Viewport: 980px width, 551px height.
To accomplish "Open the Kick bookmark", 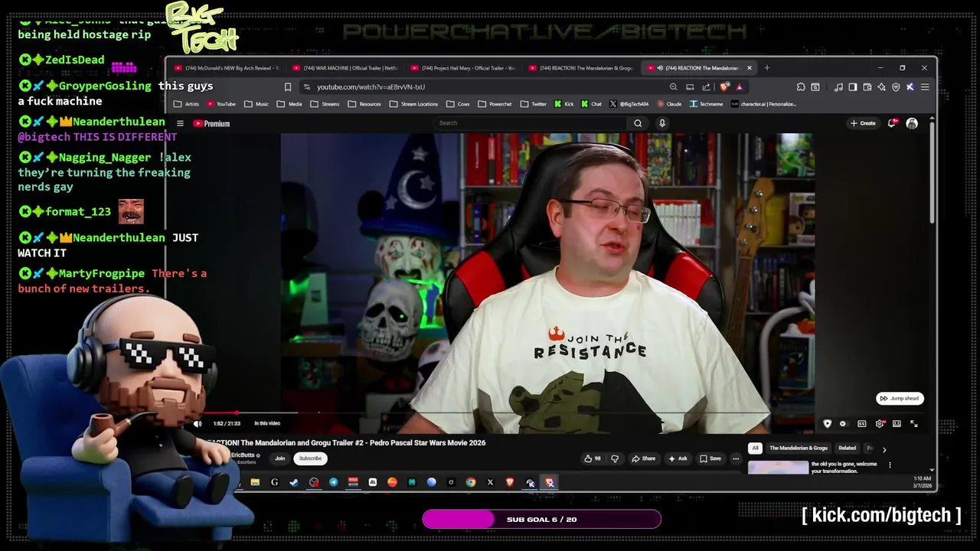I will [x=563, y=104].
